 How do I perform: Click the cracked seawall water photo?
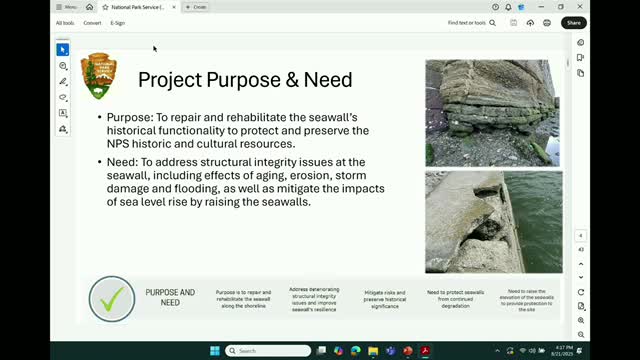[494, 222]
